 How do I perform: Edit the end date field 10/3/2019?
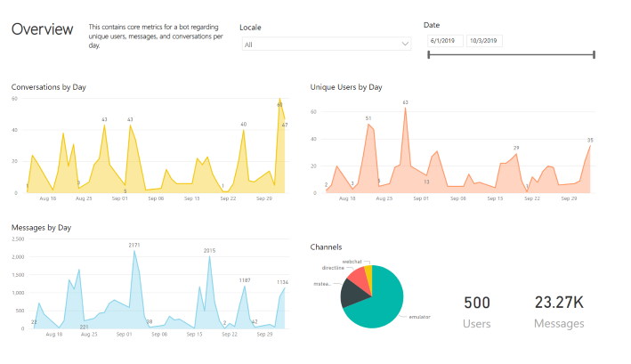pos(484,41)
